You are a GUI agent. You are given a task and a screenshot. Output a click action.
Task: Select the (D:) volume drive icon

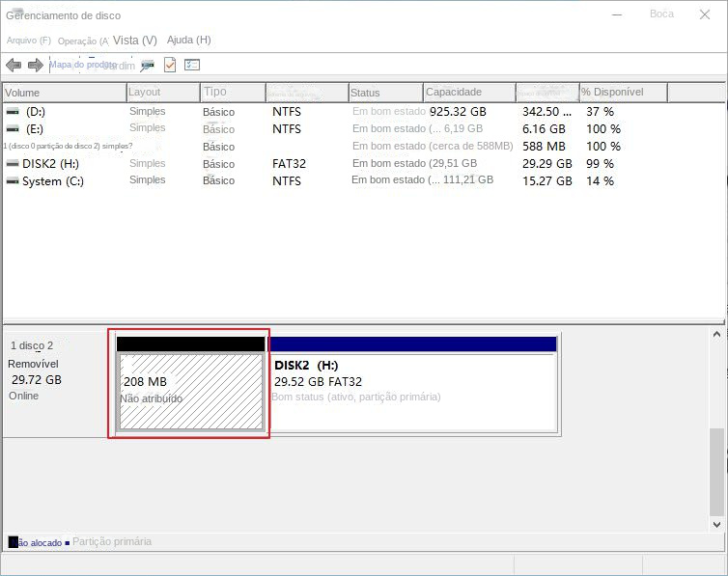13,112
